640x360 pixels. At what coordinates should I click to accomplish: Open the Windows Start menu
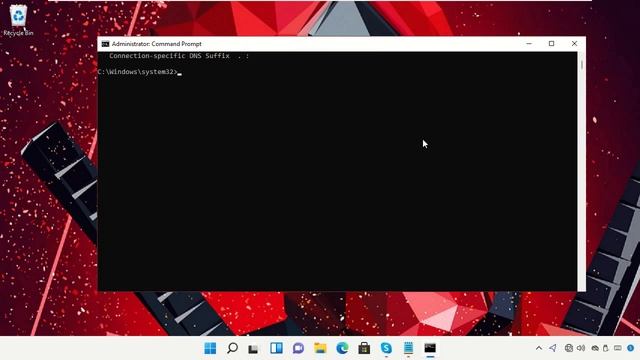click(210, 348)
